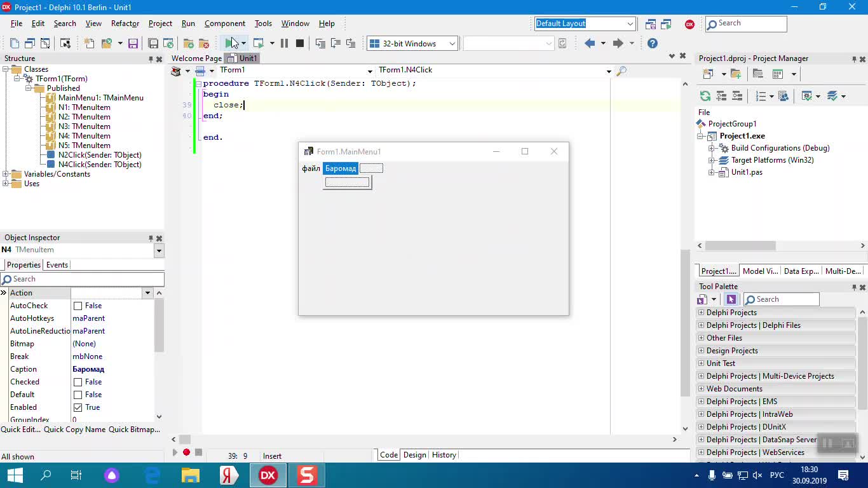Click the Add file to project icon
The width and height of the screenshot is (868, 488).
[189, 43]
